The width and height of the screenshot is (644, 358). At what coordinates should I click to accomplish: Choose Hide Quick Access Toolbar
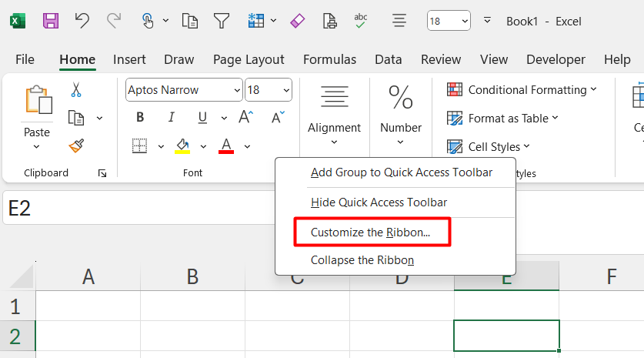point(379,202)
